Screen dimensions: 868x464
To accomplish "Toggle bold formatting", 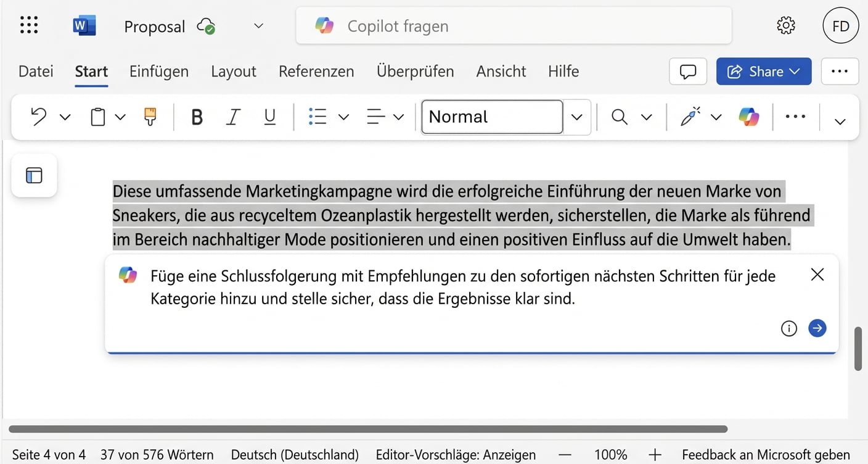I will pos(197,117).
